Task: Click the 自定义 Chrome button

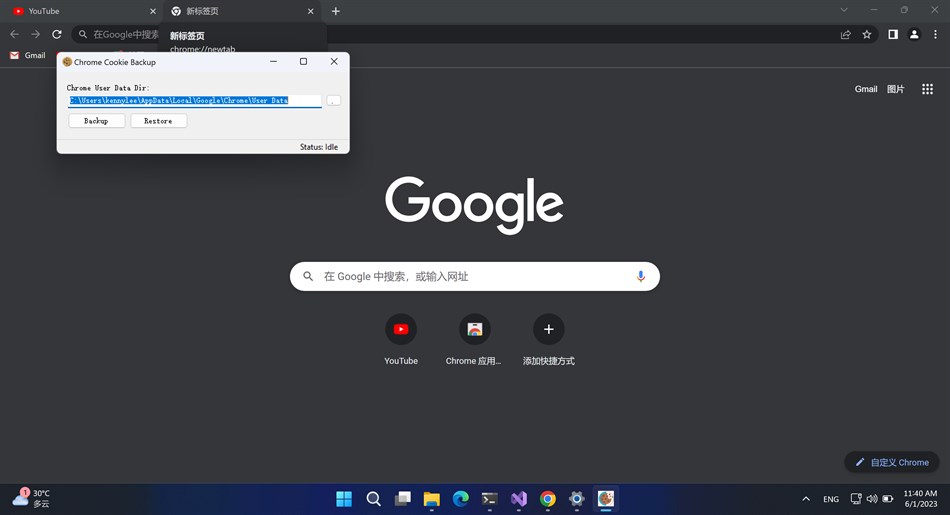Action: click(892, 462)
